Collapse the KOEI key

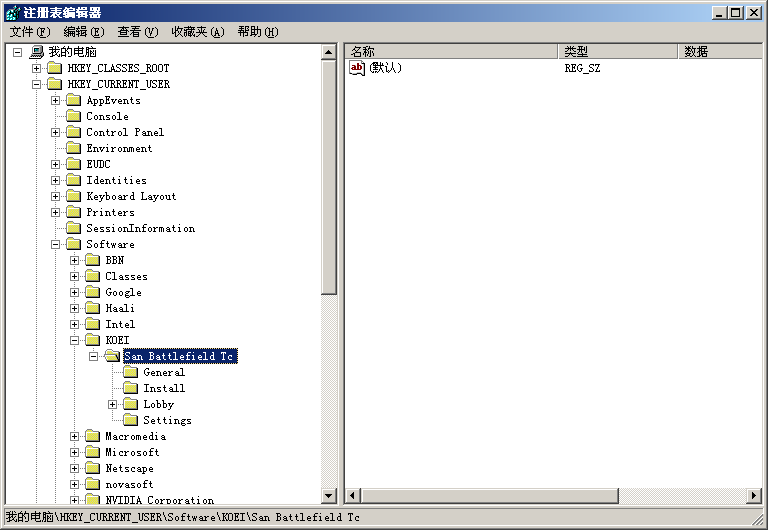click(x=75, y=340)
